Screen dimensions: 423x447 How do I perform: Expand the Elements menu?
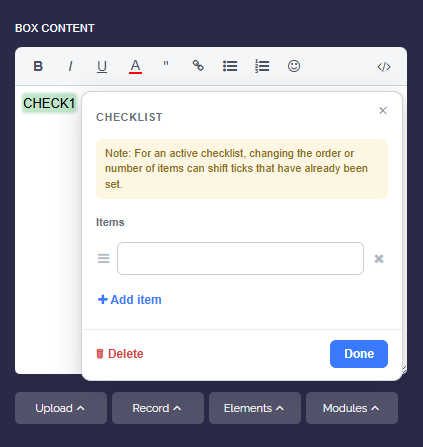tap(255, 408)
